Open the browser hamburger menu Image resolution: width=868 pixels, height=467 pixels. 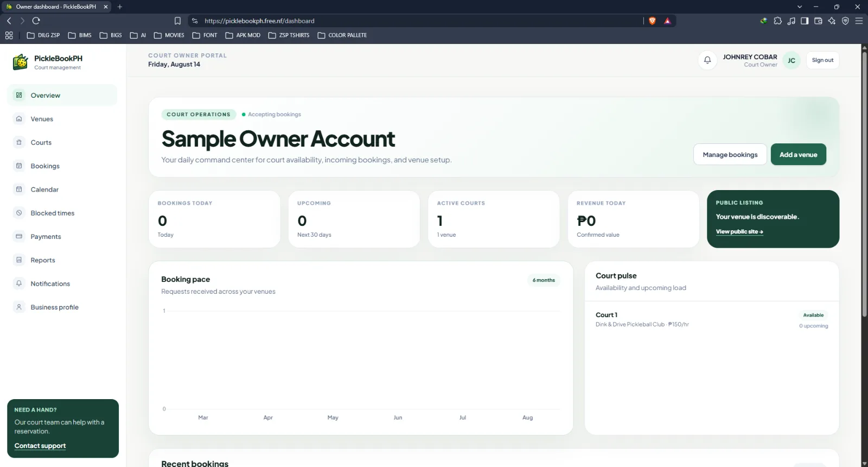click(x=859, y=21)
